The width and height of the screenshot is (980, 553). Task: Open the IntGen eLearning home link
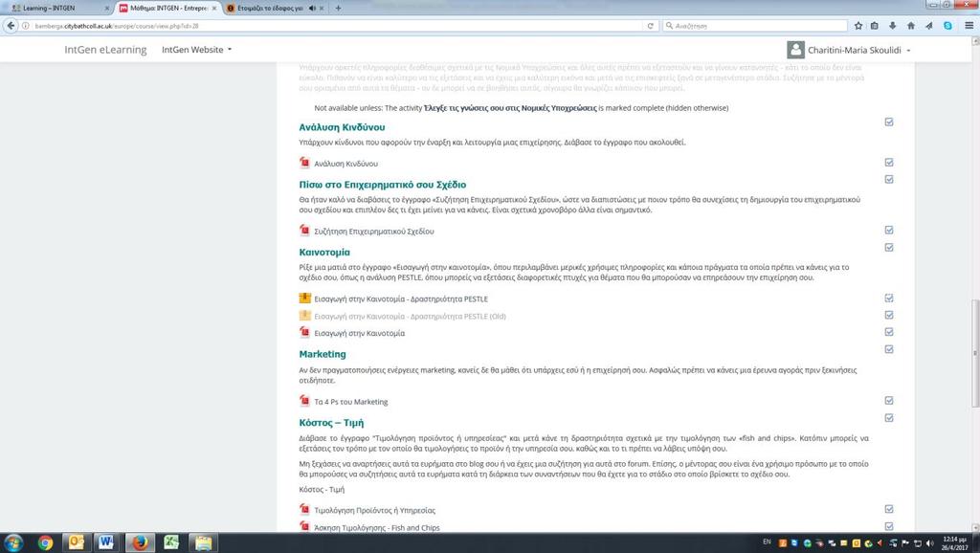tap(105, 50)
